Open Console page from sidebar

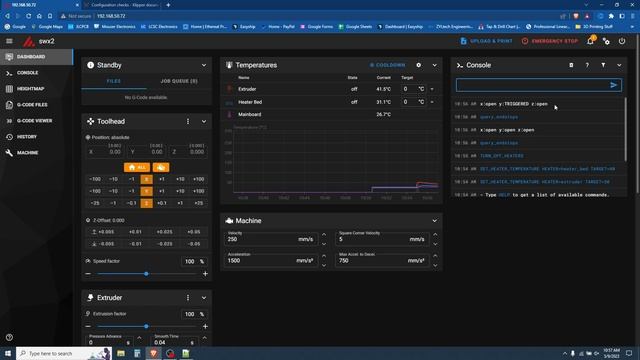(x=36, y=73)
